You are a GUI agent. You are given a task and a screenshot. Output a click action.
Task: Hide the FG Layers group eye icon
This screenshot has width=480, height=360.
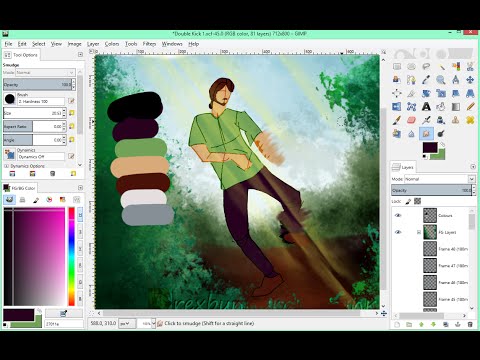(x=398, y=232)
